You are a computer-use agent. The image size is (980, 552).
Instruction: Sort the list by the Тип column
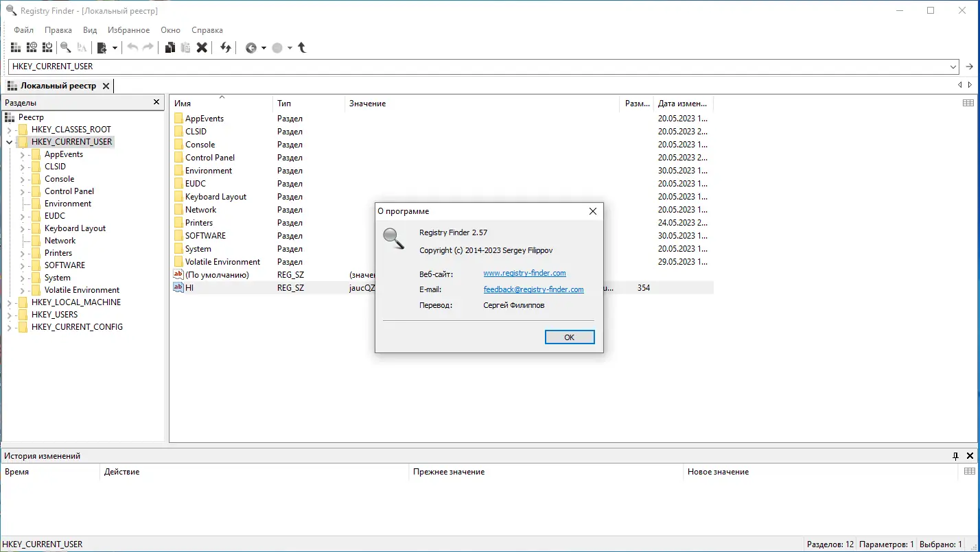pyautogui.click(x=309, y=104)
